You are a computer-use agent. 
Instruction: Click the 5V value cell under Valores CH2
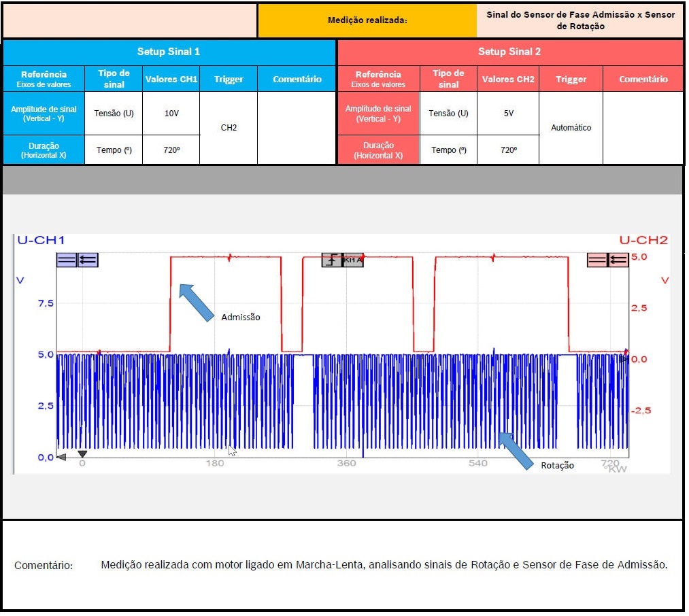tap(508, 114)
